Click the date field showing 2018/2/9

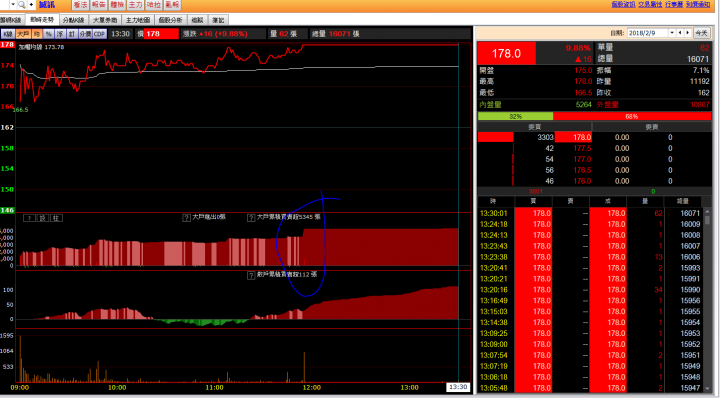647,33
